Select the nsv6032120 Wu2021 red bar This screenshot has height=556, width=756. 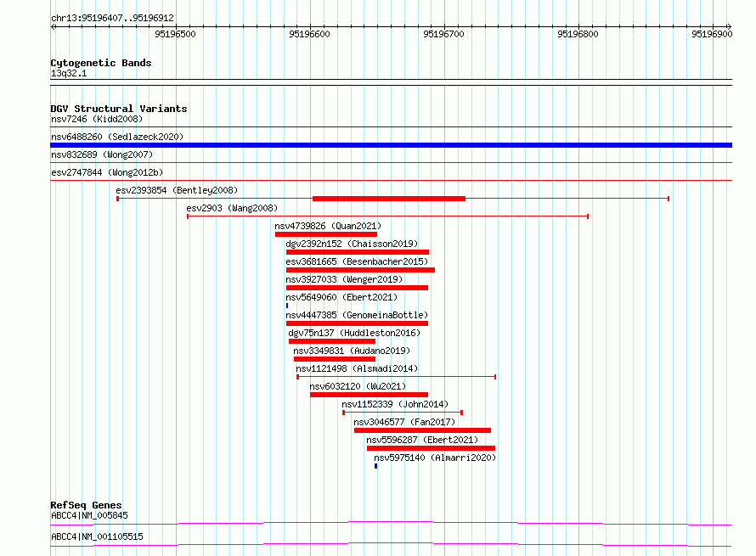tap(369, 395)
